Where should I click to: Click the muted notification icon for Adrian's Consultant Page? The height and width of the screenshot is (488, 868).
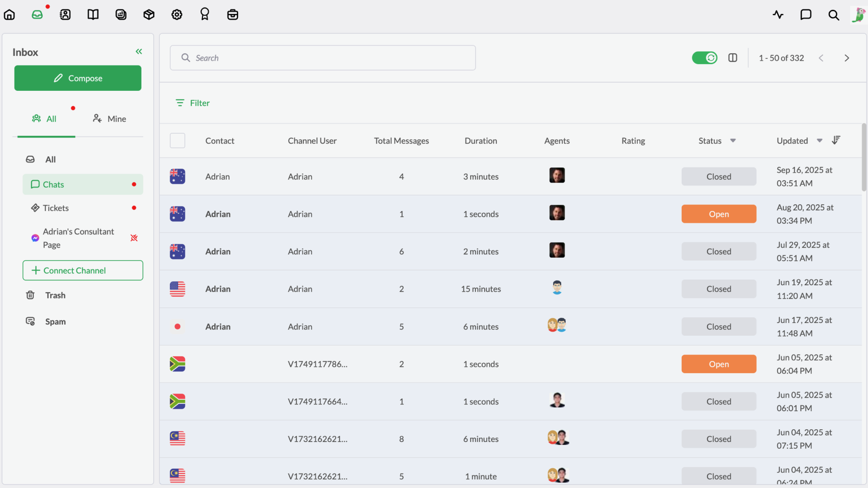(134, 238)
